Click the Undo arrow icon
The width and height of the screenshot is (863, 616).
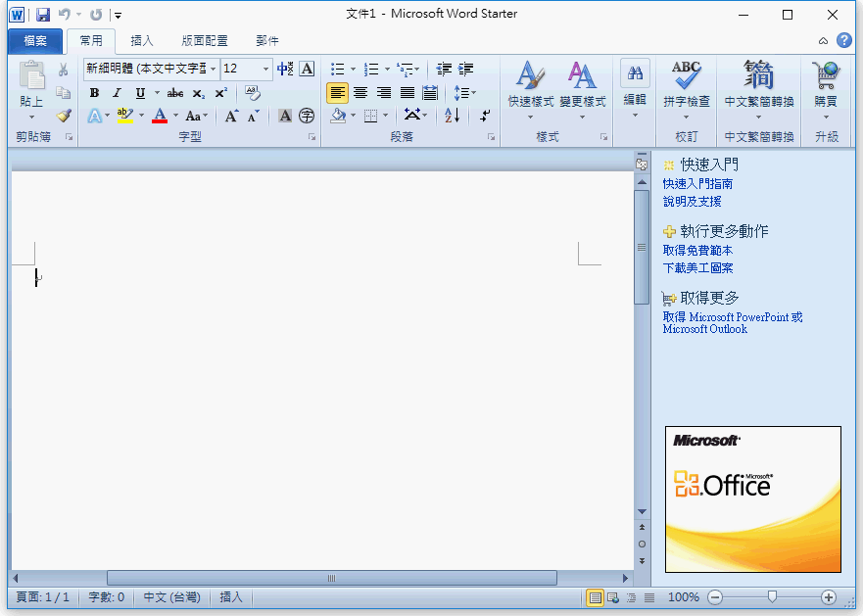[65, 15]
